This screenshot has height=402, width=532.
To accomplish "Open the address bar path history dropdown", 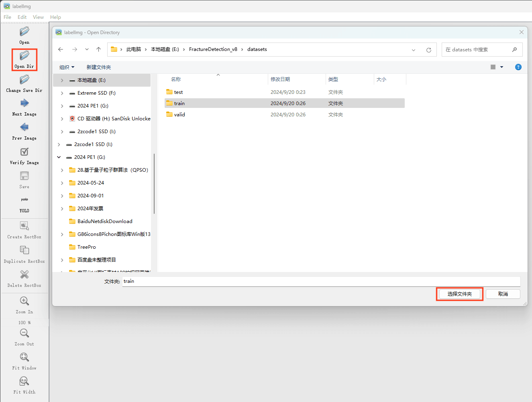I will coord(414,50).
